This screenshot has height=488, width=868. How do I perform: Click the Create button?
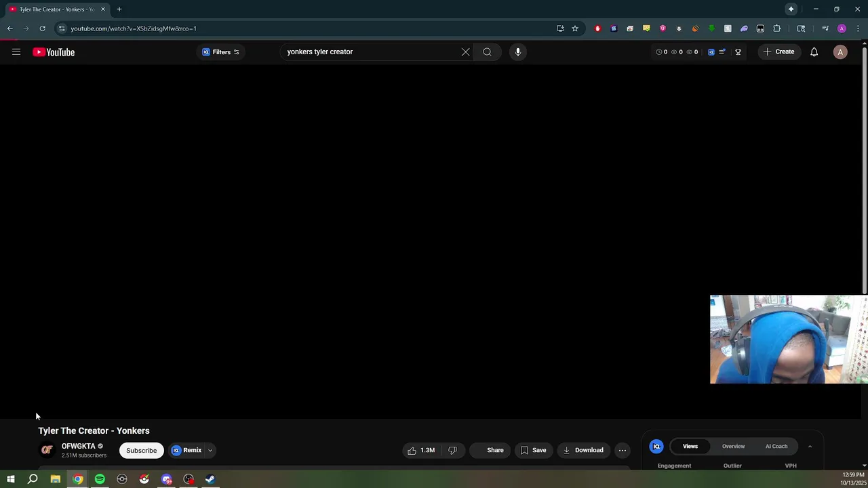click(x=778, y=52)
